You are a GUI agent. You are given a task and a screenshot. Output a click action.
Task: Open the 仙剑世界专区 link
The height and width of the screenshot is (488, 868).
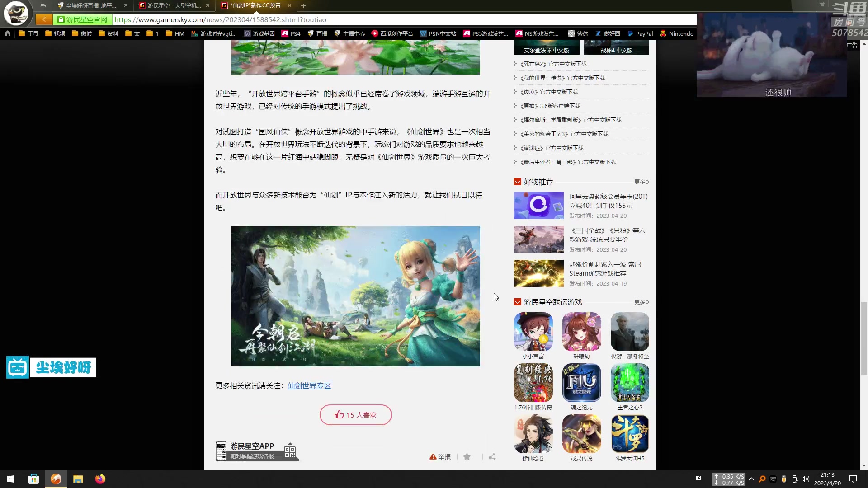(x=309, y=385)
